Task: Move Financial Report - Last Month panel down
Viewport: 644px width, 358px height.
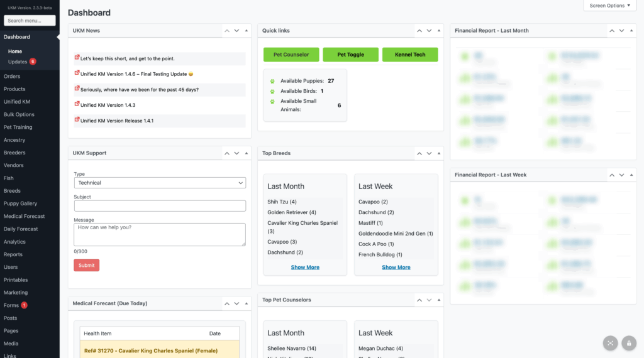Action: tap(622, 31)
